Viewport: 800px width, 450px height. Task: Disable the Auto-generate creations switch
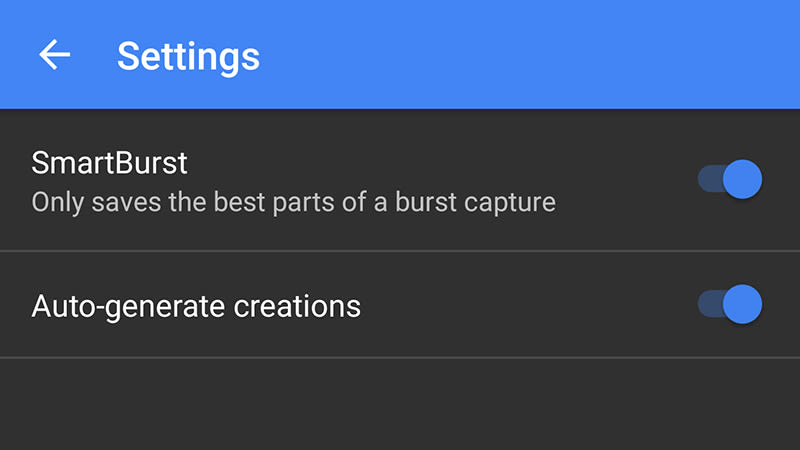tap(730, 304)
